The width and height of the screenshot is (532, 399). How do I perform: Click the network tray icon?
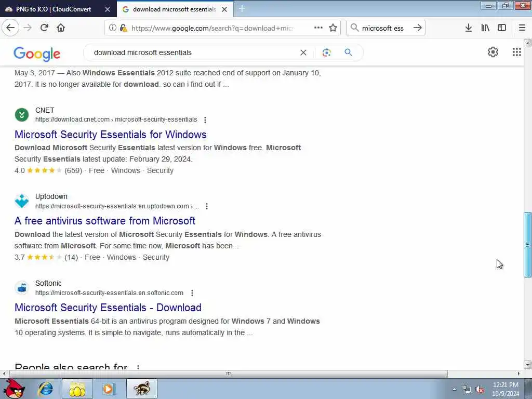467,390
